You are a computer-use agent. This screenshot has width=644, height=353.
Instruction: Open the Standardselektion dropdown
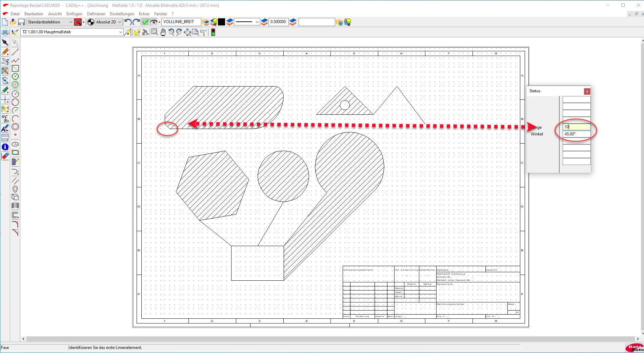coord(50,22)
